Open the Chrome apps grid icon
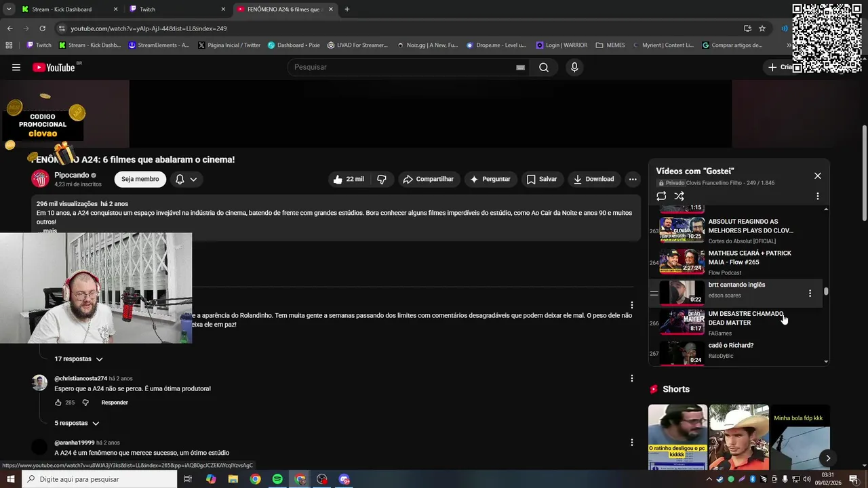The image size is (868, 488). click(9, 45)
